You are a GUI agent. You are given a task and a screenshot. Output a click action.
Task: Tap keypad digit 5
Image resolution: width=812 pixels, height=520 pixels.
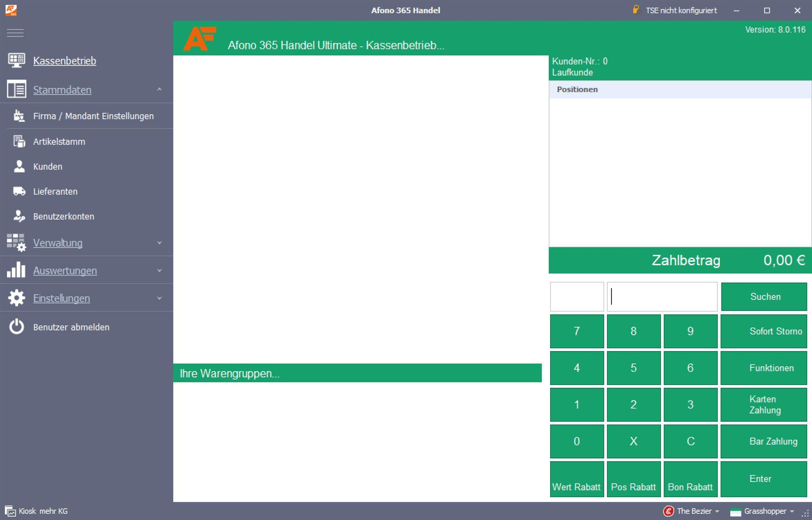pos(634,368)
